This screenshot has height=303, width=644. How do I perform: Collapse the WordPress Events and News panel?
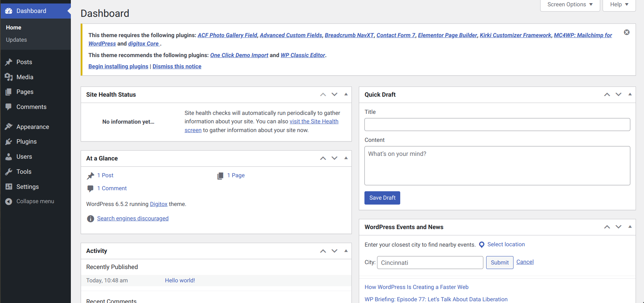[630, 227]
